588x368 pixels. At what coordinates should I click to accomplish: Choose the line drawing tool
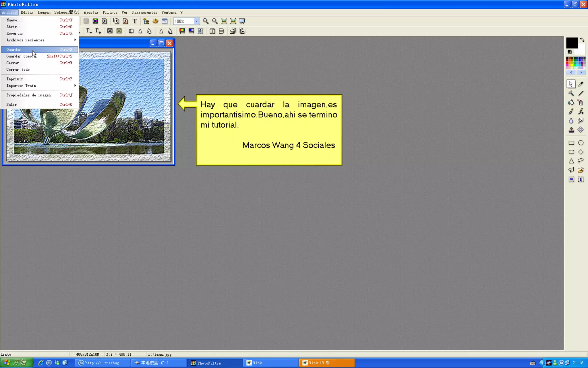coord(581,93)
